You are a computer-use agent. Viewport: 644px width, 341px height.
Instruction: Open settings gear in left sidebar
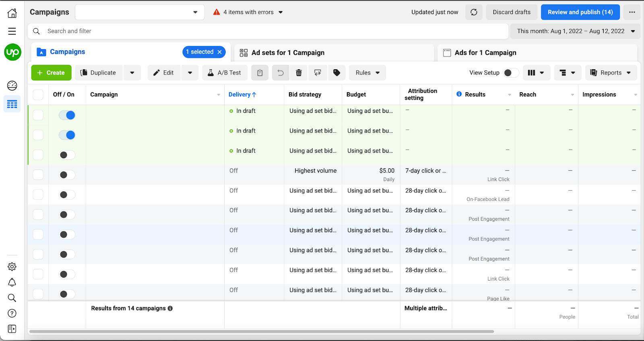tap(12, 267)
